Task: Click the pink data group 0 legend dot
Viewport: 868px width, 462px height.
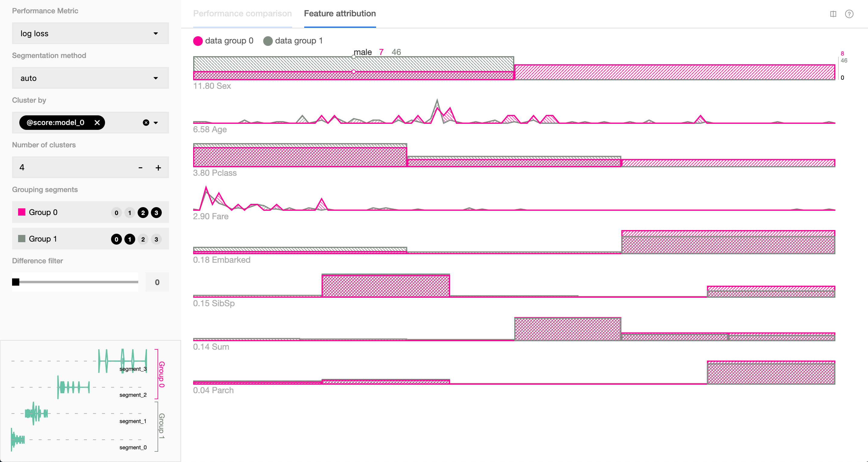Action: pyautogui.click(x=198, y=41)
